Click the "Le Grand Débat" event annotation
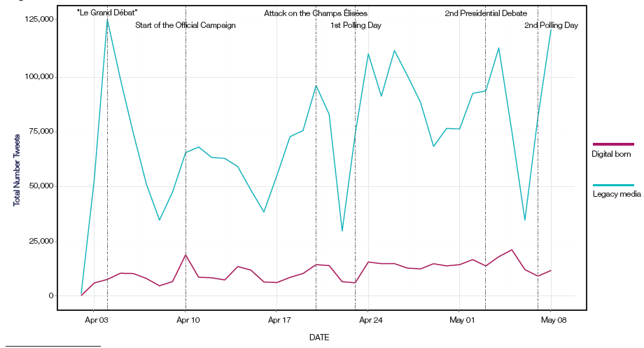The image size is (644, 348). click(107, 13)
